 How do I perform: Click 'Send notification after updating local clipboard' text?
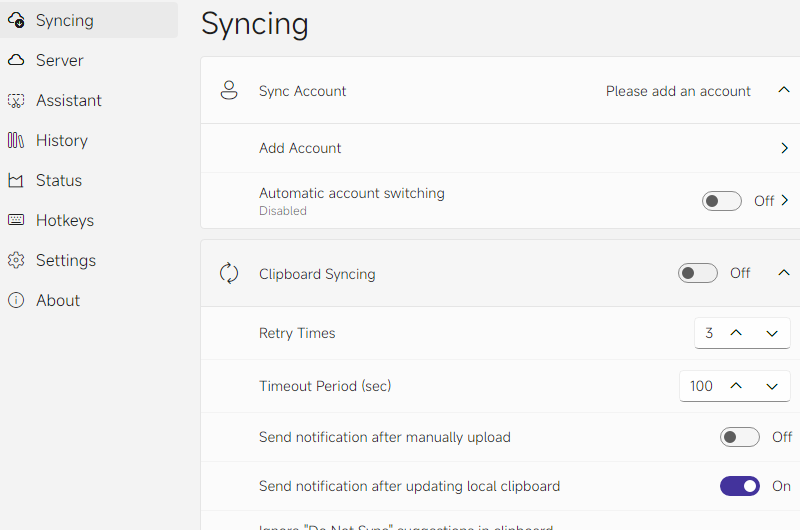[x=409, y=486]
